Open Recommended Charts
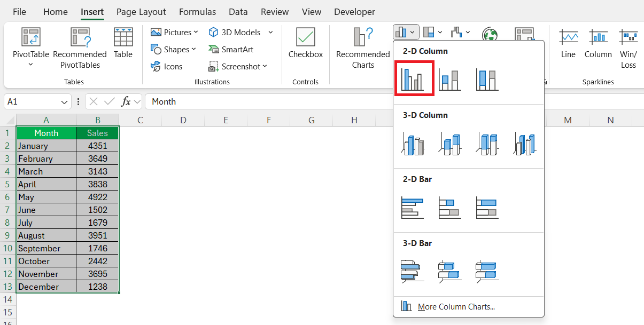This screenshot has height=325, width=644. coord(363,48)
